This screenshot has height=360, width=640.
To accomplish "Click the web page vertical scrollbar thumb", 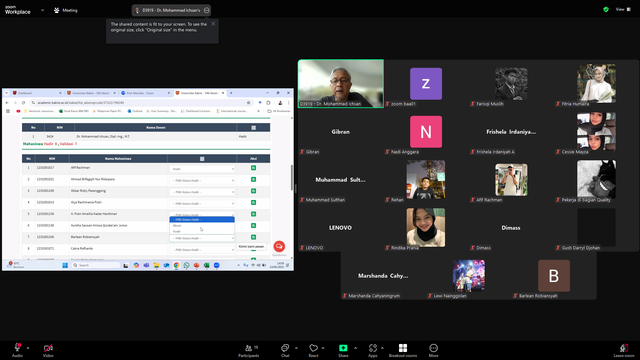I will pos(291,178).
